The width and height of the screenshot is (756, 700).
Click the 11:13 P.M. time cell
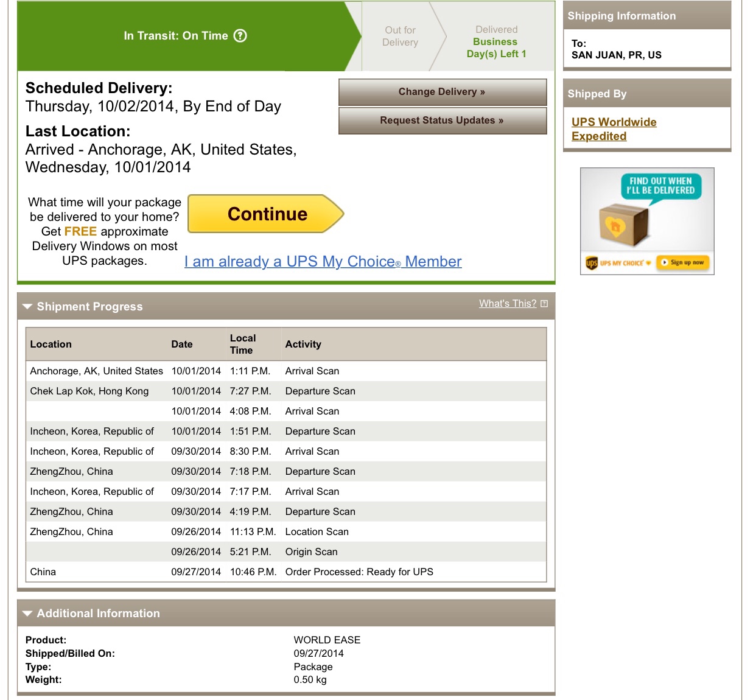(253, 532)
